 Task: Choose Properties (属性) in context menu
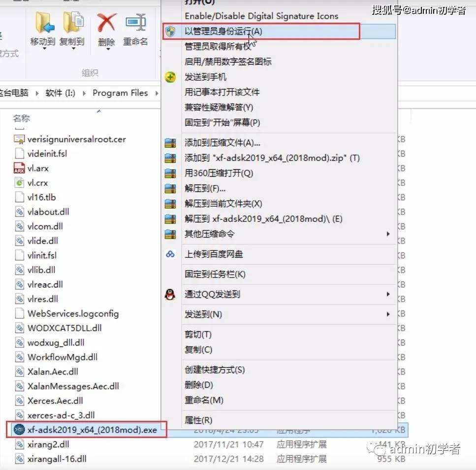tap(198, 420)
